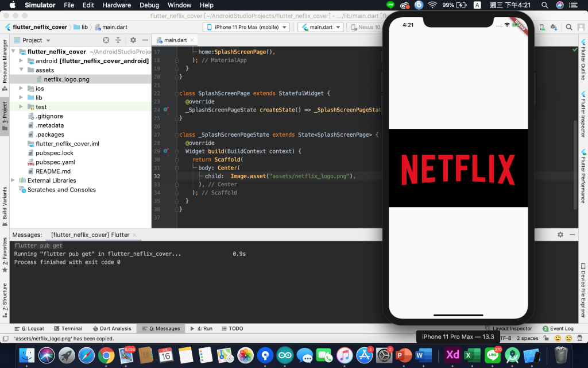Hide the Messages panel with minus icon
Screen dimensions: 588x368
572,235
